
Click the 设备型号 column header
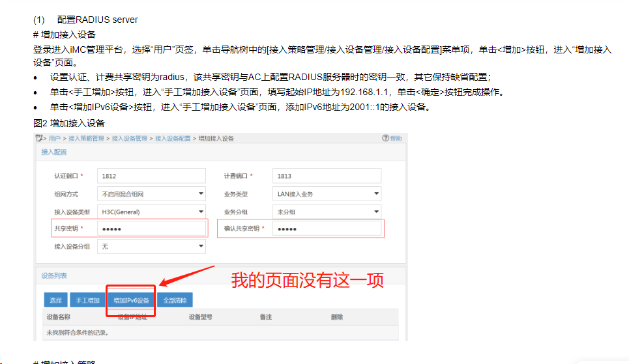[x=201, y=317]
